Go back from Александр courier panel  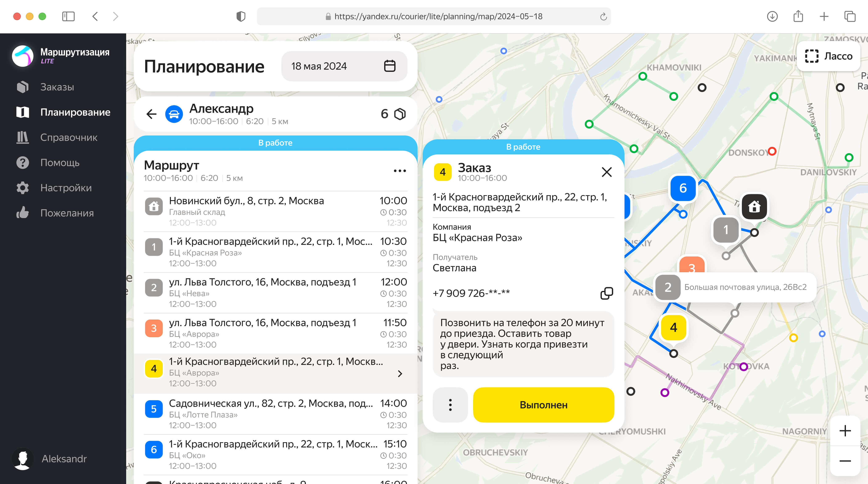click(151, 114)
